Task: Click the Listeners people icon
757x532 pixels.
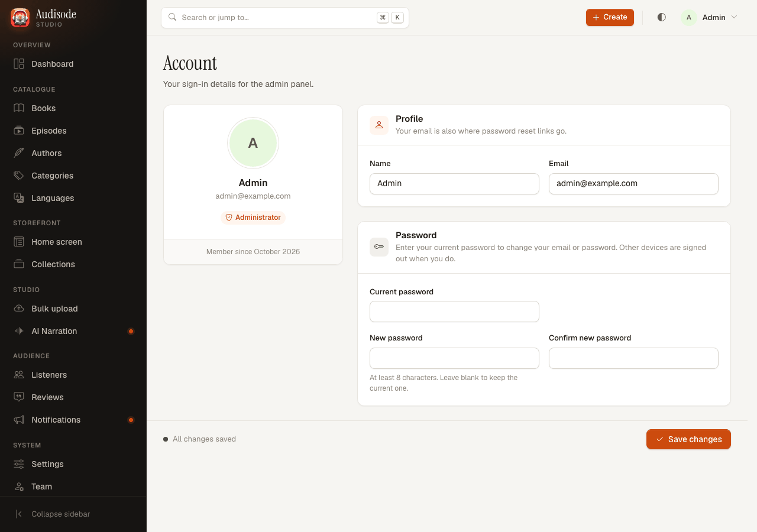Action: tap(19, 375)
